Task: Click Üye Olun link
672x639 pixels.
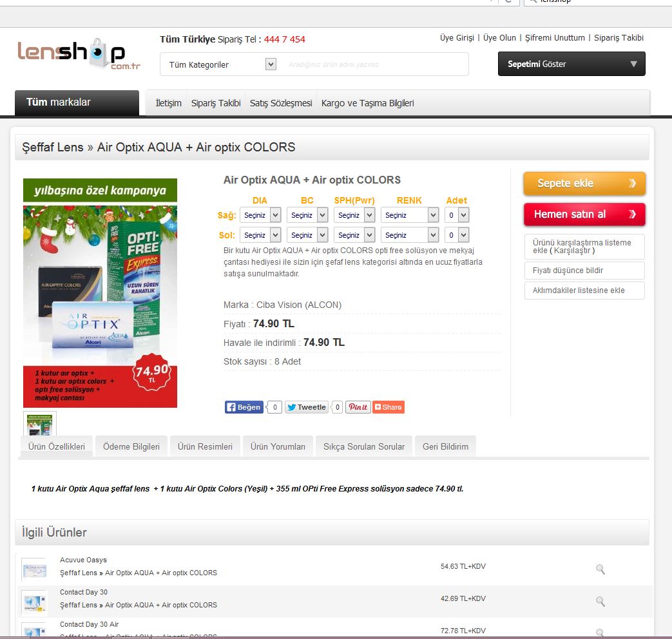Action: point(499,38)
